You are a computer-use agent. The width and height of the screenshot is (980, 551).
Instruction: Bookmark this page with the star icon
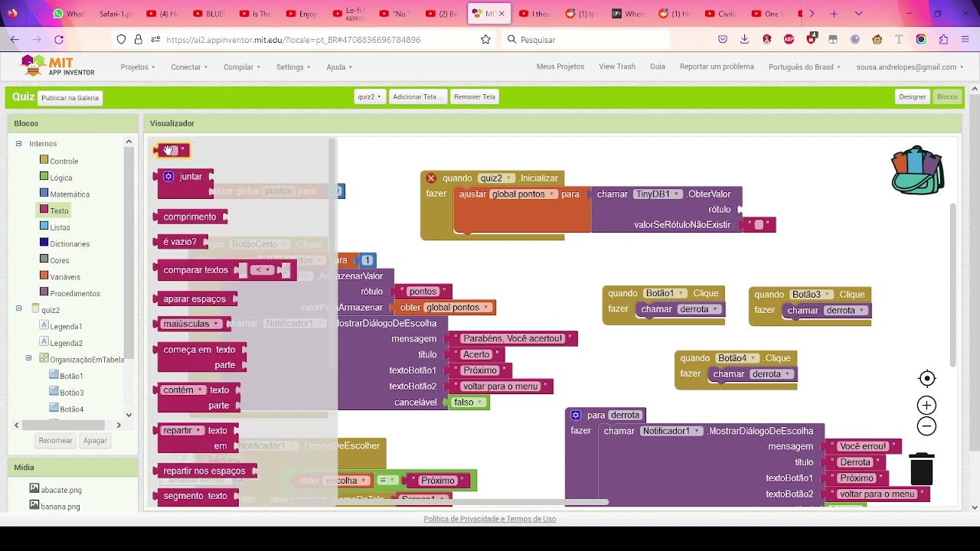click(x=485, y=40)
